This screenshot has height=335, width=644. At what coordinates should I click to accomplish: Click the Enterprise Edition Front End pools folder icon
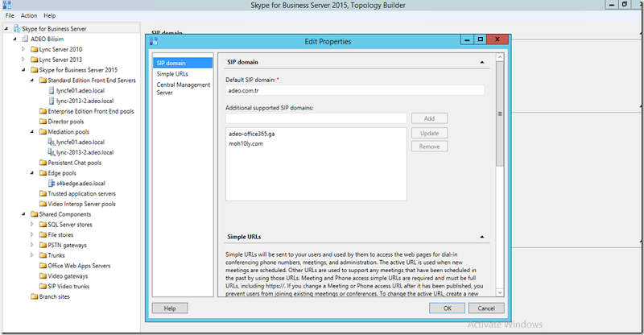coord(43,111)
